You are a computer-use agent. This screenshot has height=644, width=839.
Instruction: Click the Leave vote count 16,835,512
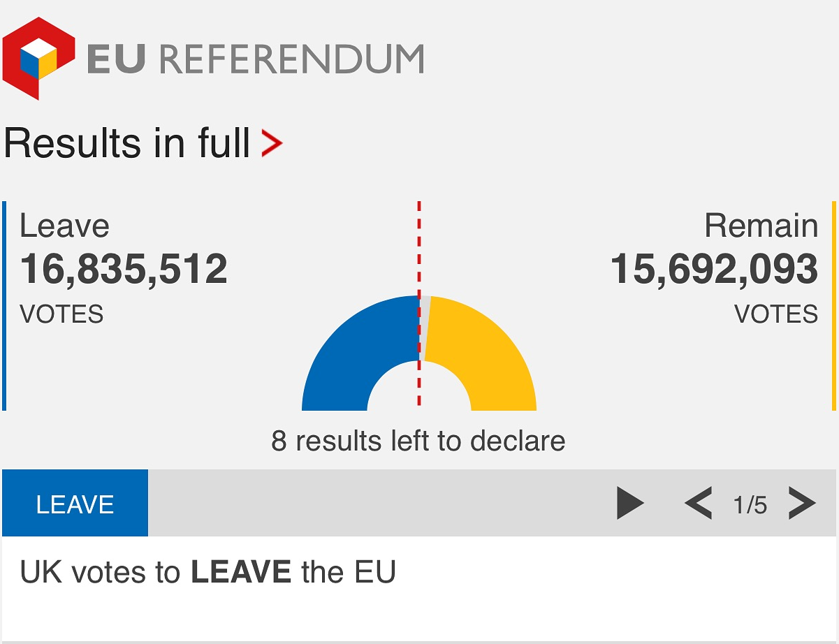(x=124, y=270)
